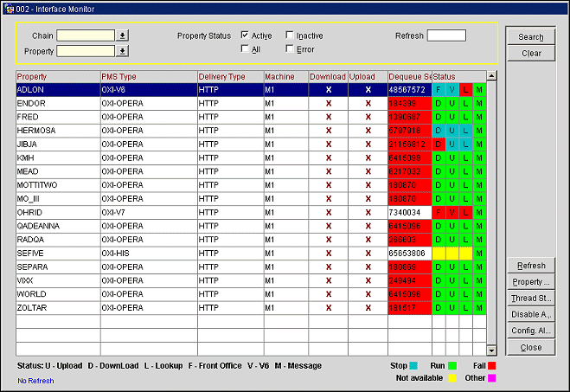Image resolution: width=570 pixels, height=392 pixels.
Task: Open the Thread St... button
Action: [530, 299]
